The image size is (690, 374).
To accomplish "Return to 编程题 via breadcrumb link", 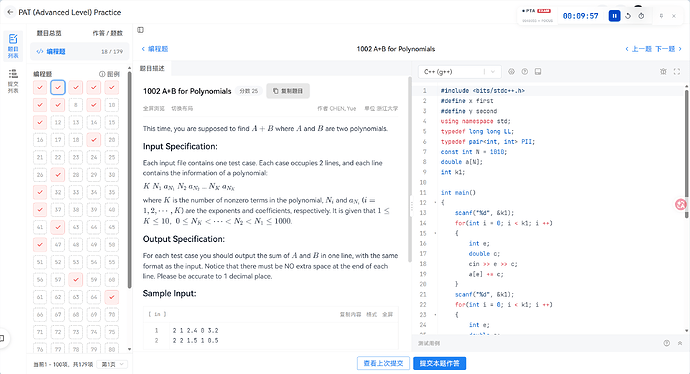I will pyautogui.click(x=155, y=49).
